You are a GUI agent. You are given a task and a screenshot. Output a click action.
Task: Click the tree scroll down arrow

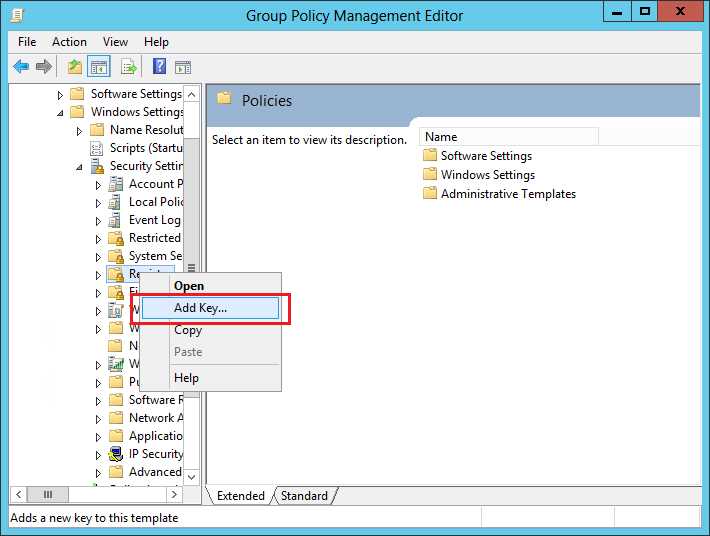(x=192, y=477)
